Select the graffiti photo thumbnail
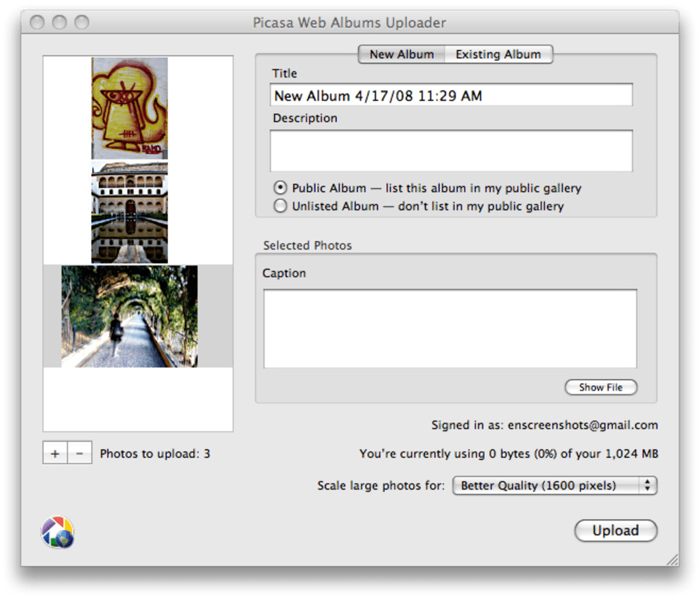Screen dimensions: 700x598 (x=130, y=108)
